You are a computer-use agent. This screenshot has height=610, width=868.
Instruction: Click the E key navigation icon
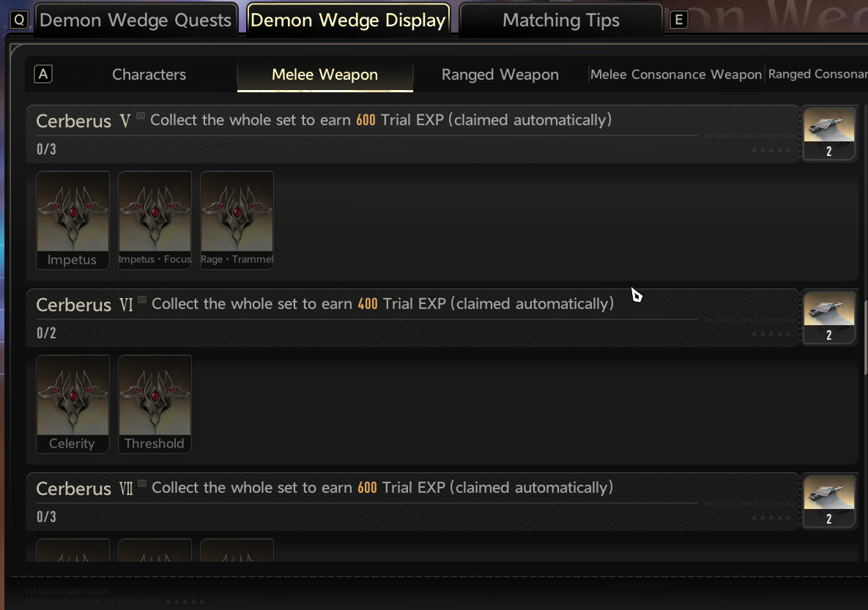tap(679, 20)
